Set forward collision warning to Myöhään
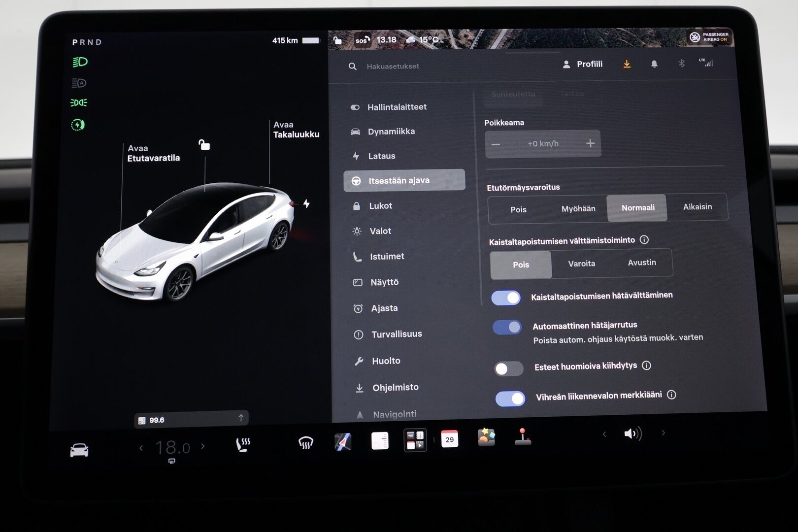The image size is (798, 532). [x=578, y=208]
